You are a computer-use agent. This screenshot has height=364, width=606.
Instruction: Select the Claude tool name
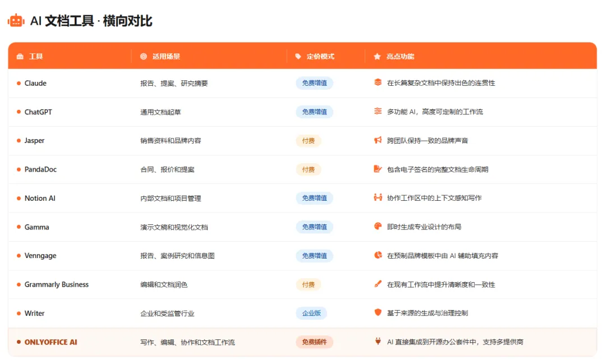(35, 83)
